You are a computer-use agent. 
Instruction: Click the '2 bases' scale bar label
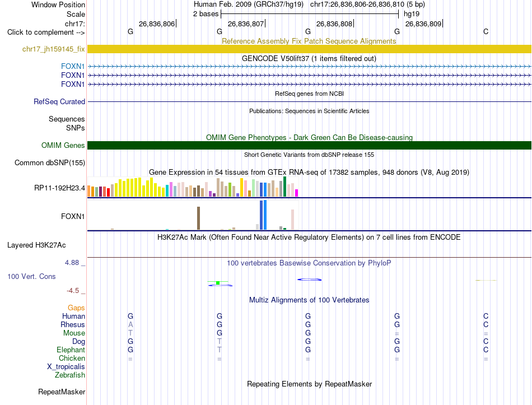[206, 14]
